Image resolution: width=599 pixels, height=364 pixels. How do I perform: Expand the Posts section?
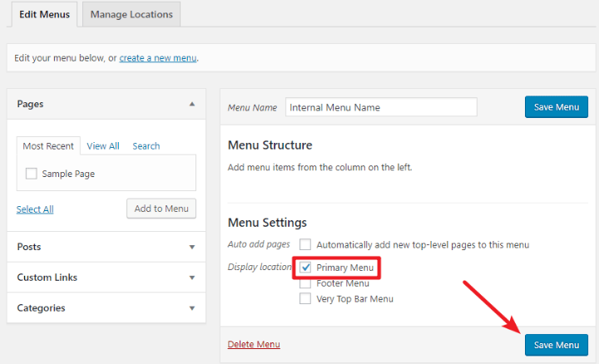click(192, 247)
